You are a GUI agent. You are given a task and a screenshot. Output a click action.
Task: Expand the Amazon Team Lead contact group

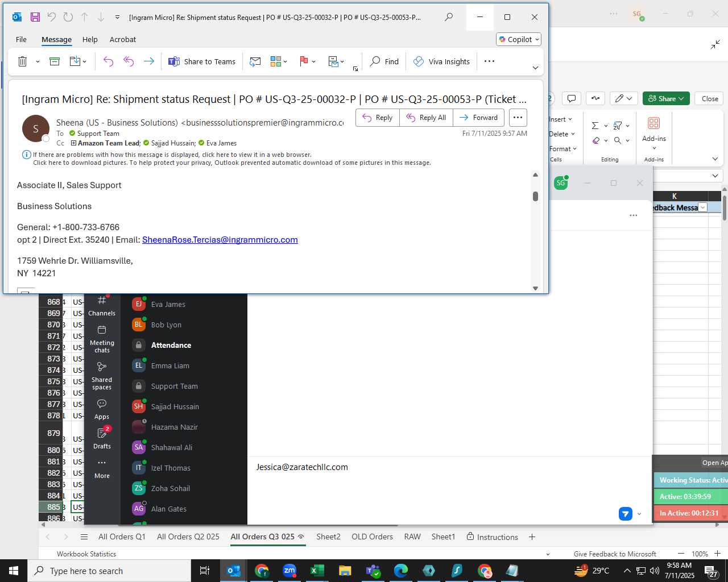click(73, 143)
